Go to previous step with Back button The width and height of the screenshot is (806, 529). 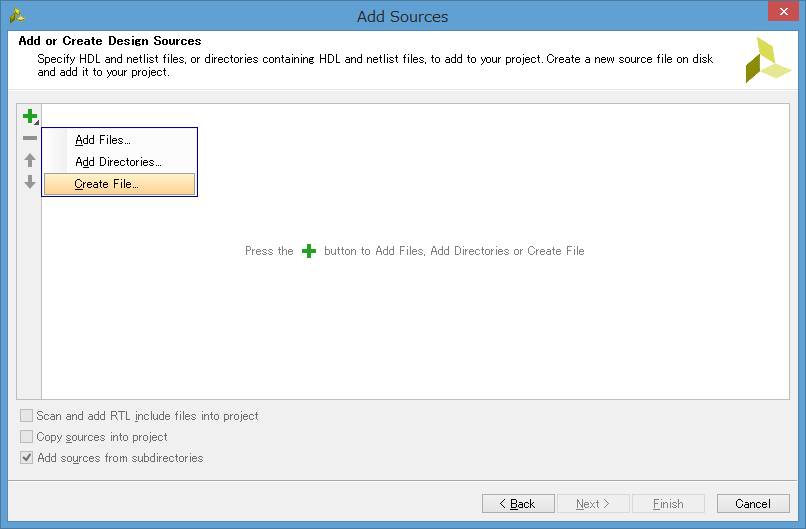click(x=518, y=504)
